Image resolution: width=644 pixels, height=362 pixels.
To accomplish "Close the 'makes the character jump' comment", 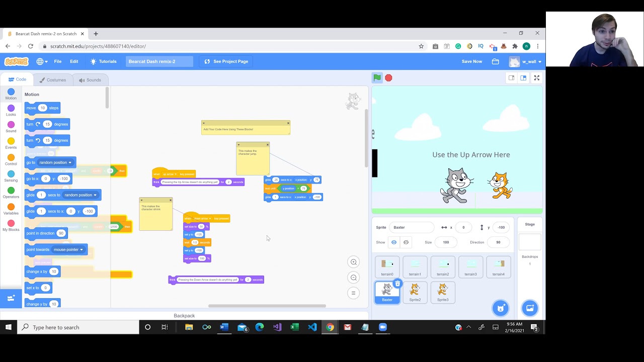I will tap(267, 145).
